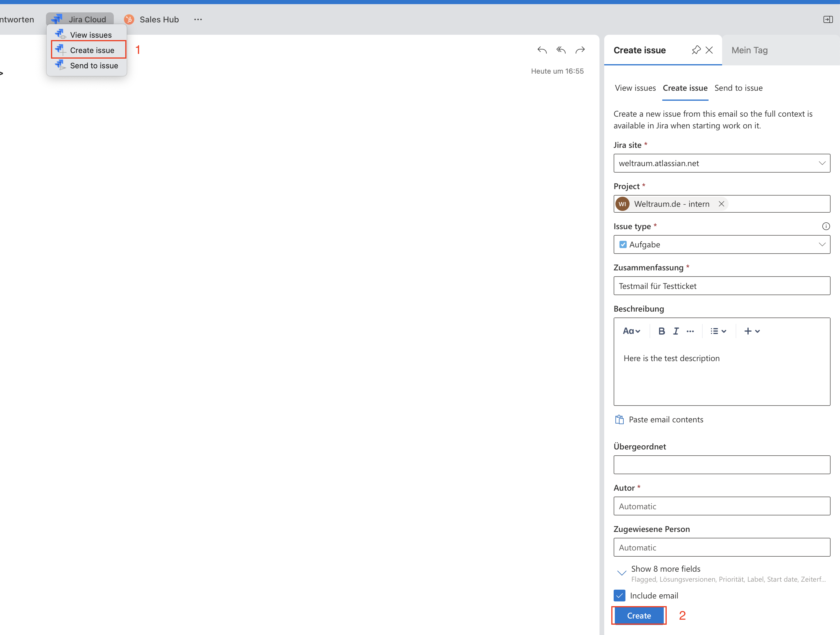The height and width of the screenshot is (635, 840).
Task: Switch to Send to issue tab in panel
Action: pyautogui.click(x=738, y=88)
